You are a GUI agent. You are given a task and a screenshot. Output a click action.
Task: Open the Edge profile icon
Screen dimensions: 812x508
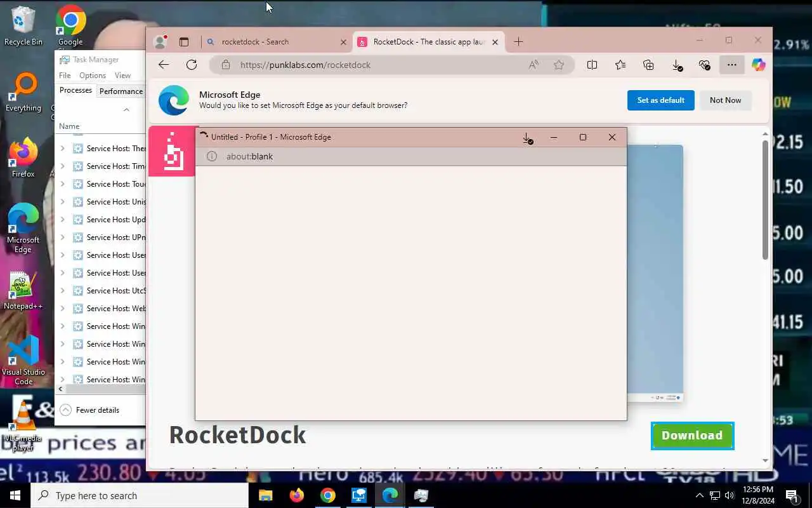point(160,42)
